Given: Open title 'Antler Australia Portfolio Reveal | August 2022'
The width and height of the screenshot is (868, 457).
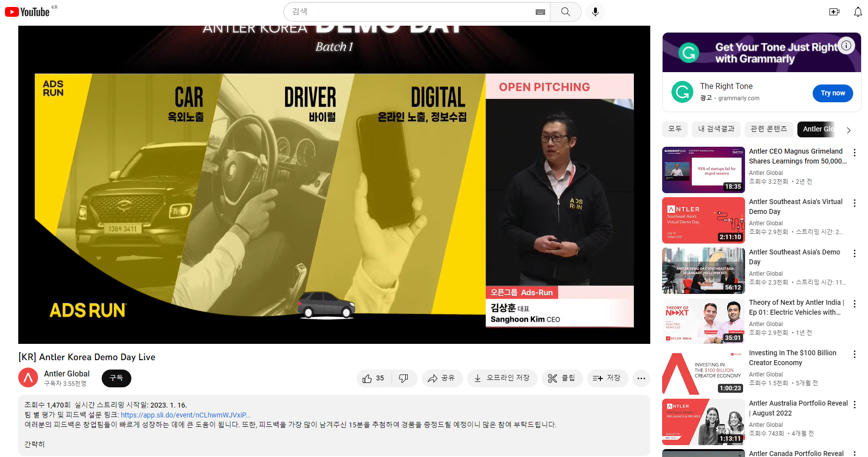Looking at the screenshot, I should click(798, 408).
